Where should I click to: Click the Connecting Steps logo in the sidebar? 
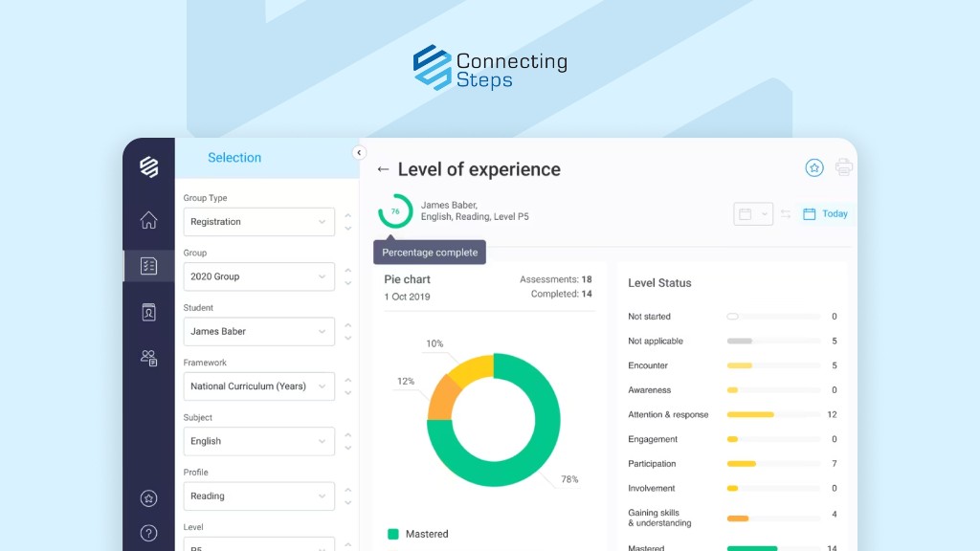tap(148, 166)
